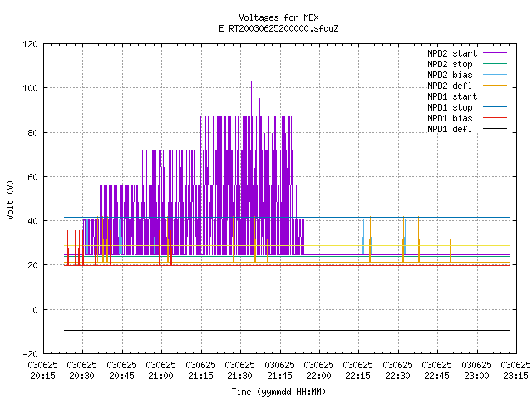Click the green line sample beside NPD2 stop

click(x=495, y=63)
